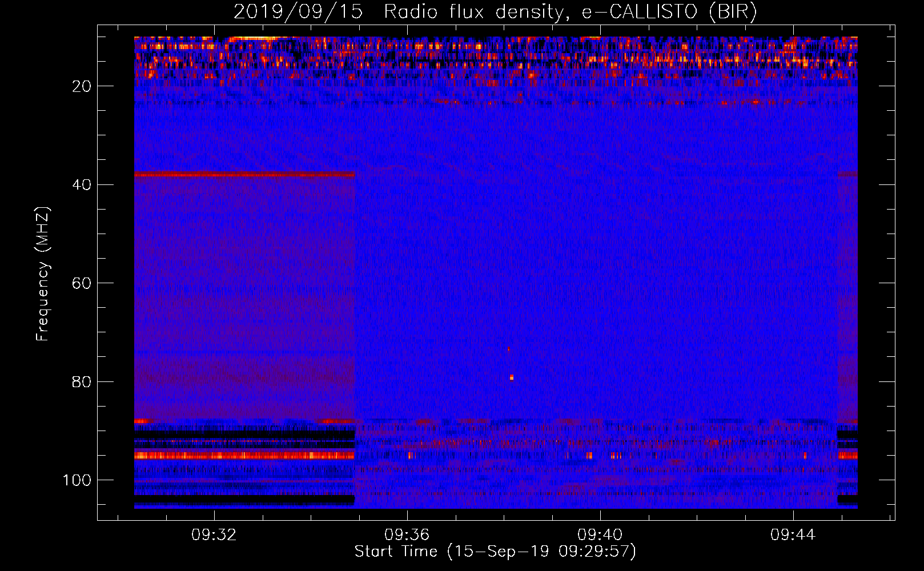Click the 80 frequency tick label

point(82,382)
